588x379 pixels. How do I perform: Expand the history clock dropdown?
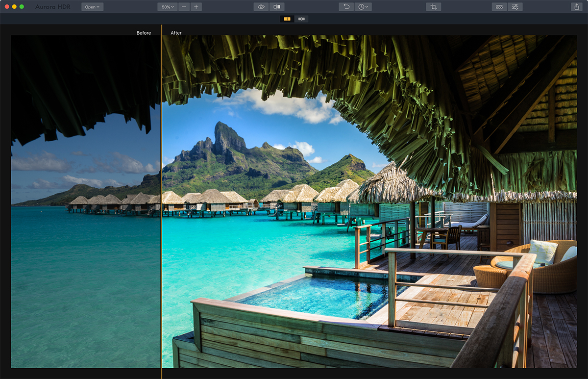tap(363, 7)
